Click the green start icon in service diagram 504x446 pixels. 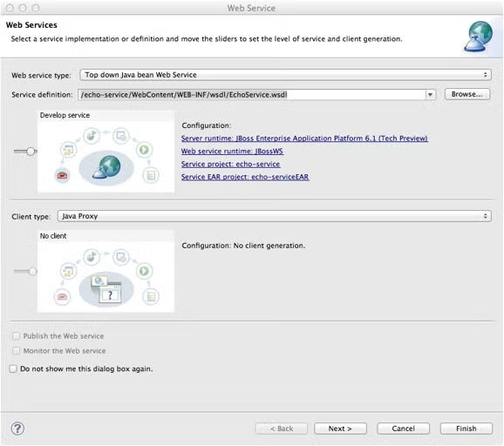click(144, 150)
